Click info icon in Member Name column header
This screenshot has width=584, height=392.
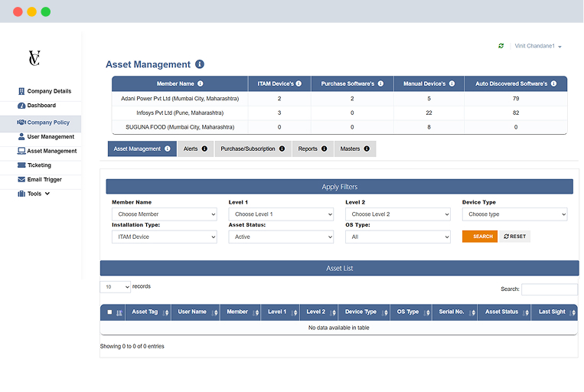[201, 83]
